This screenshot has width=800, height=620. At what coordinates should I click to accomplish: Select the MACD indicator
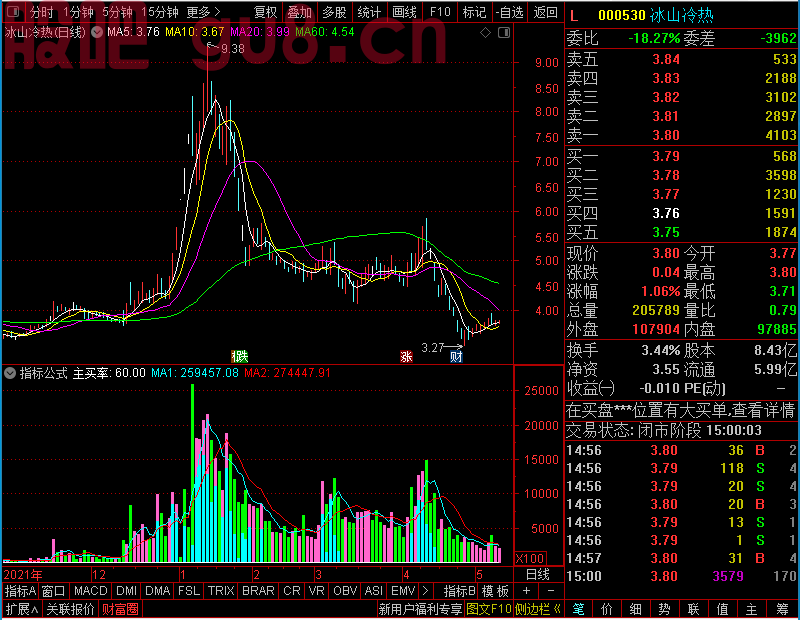click(x=91, y=591)
